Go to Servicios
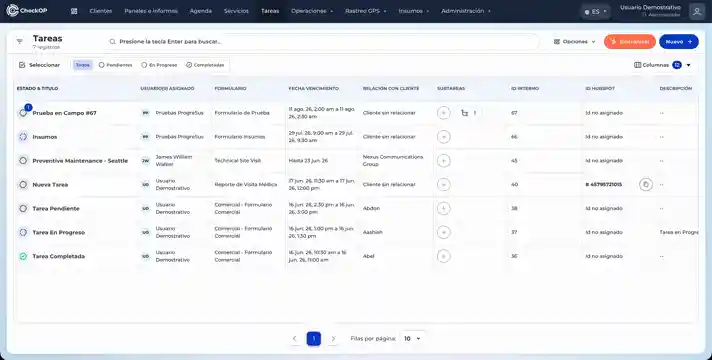 point(236,11)
